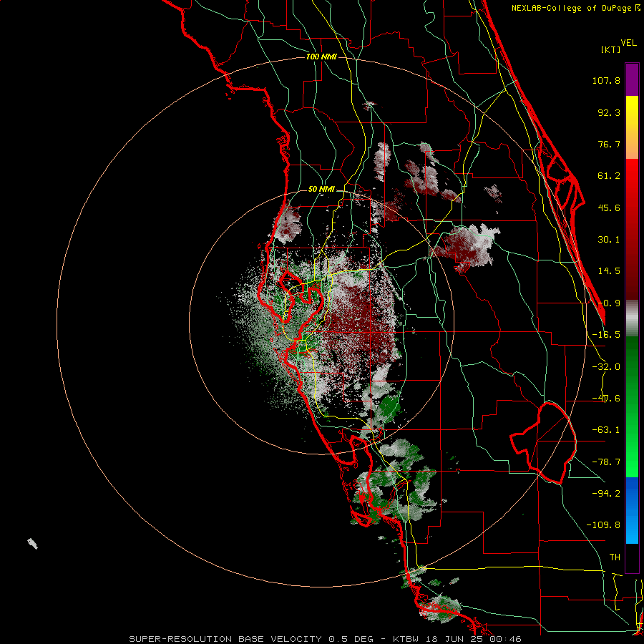Select the -32.0 velocity scale value

click(606, 367)
